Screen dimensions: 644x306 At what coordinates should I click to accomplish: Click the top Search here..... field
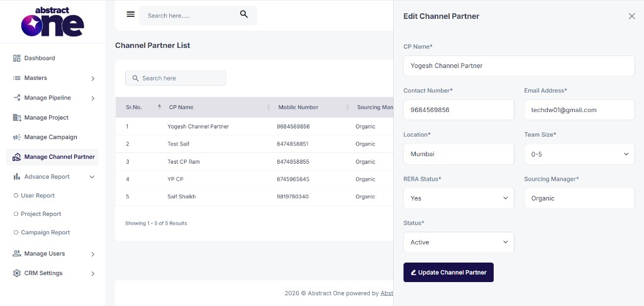(198, 15)
